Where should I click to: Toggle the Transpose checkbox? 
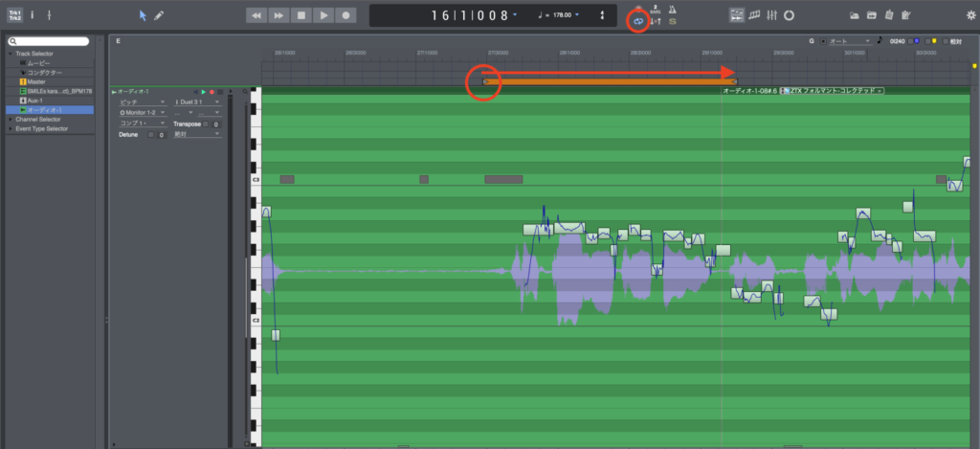click(206, 123)
